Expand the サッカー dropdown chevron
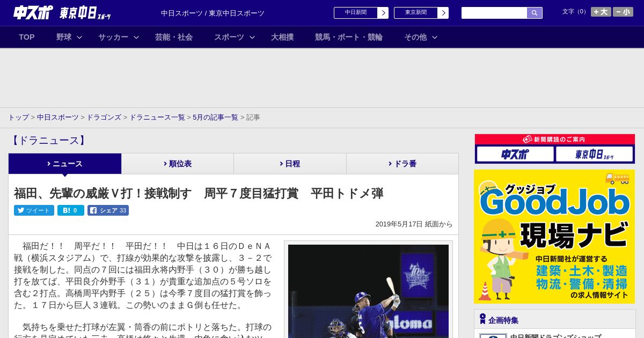Screen dimensions: 644x338 click(136, 37)
